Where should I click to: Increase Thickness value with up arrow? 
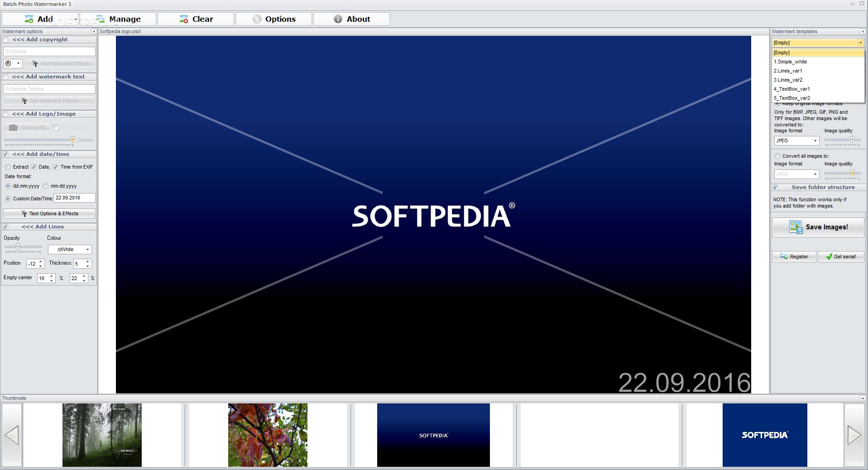88,262
